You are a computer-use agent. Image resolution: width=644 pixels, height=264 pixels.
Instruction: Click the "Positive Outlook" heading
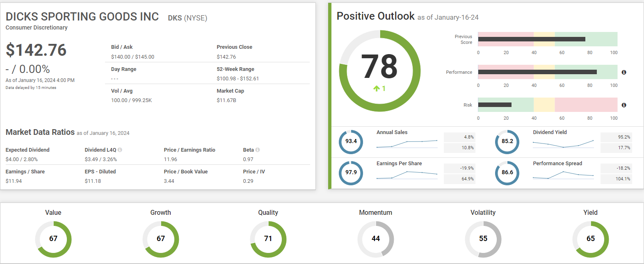click(376, 16)
